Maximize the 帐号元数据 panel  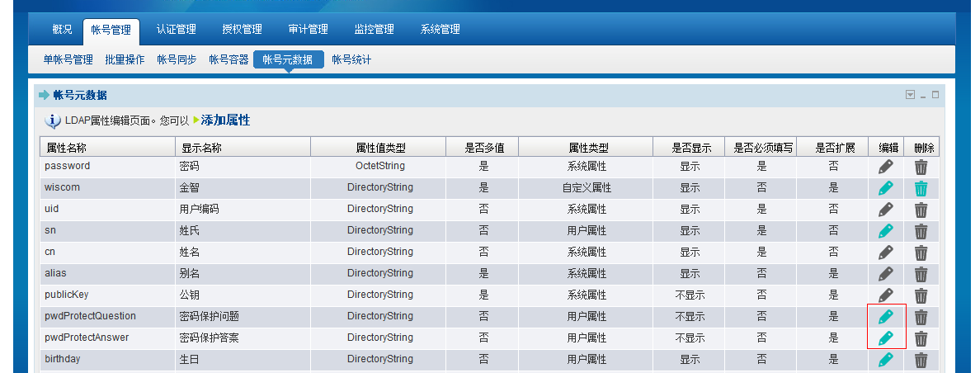coord(935,95)
